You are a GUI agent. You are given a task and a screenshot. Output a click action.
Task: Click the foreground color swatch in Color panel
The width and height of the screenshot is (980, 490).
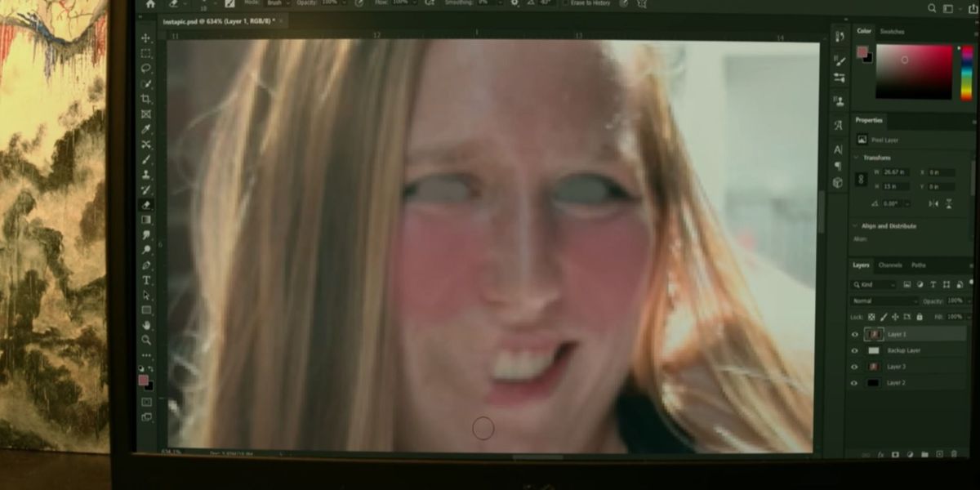point(861,52)
